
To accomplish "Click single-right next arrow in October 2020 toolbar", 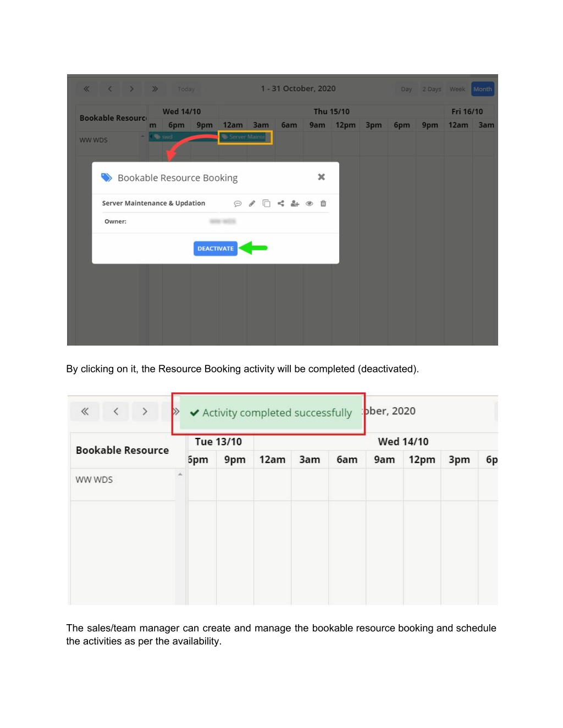I will click(131, 88).
